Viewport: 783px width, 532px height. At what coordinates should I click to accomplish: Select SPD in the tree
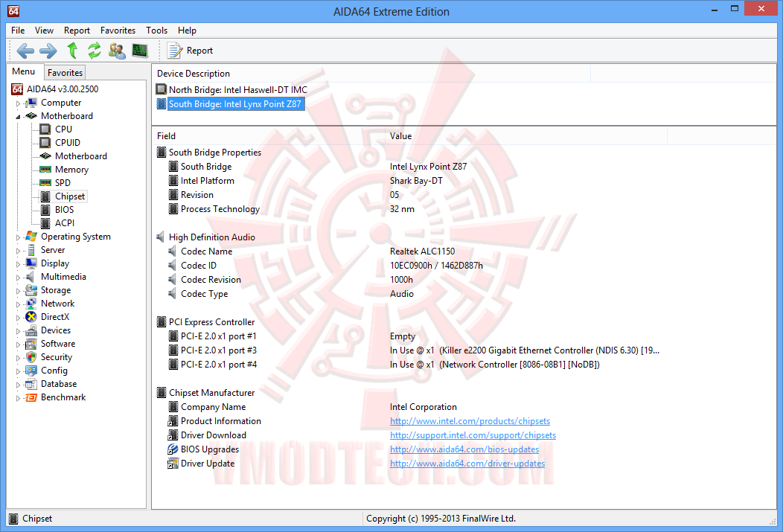pos(63,182)
